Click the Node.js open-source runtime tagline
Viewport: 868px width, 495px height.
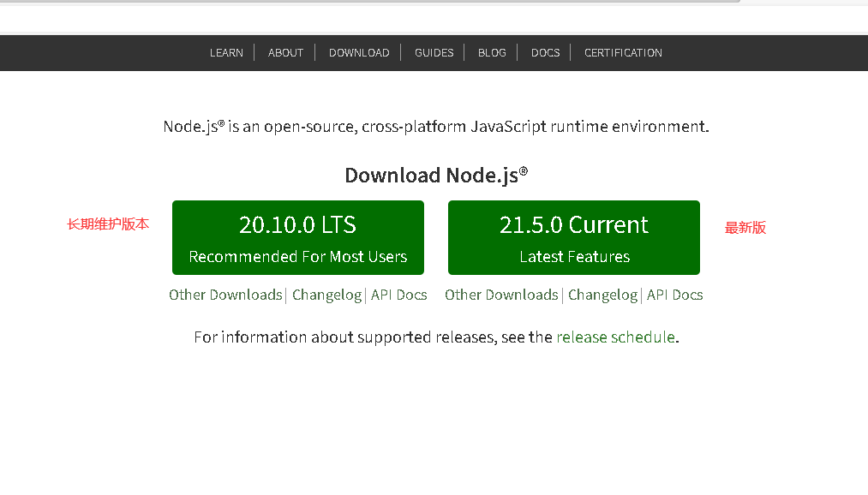point(436,127)
